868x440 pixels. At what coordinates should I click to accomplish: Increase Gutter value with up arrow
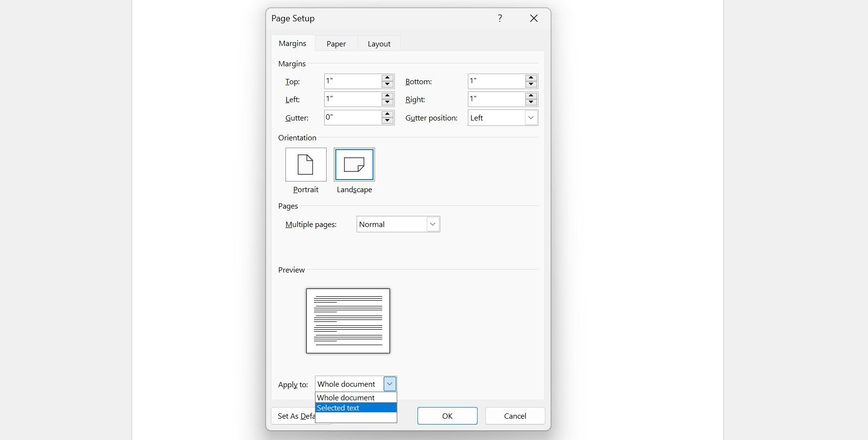pos(387,114)
